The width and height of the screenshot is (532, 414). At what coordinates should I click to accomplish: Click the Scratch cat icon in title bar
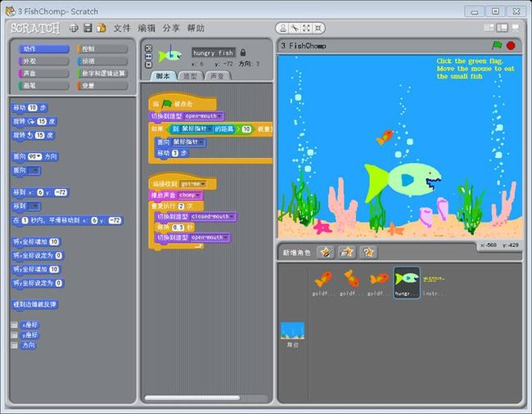[x=10, y=11]
